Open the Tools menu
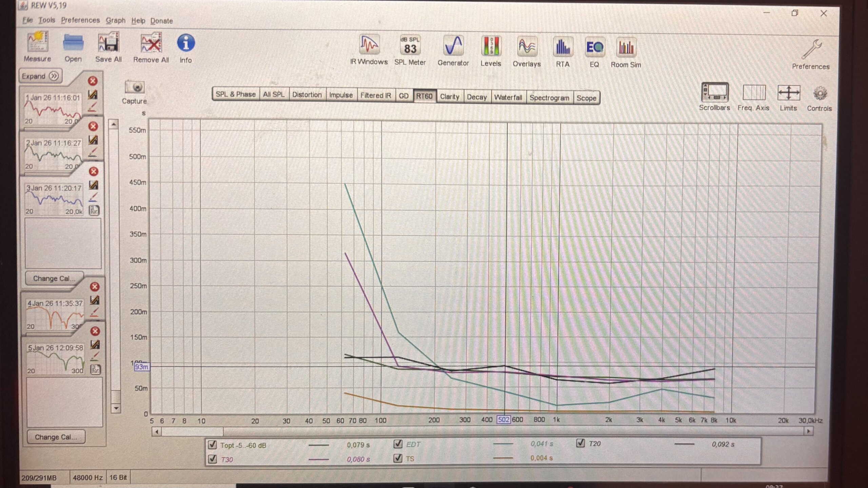868x488 pixels. [46, 20]
